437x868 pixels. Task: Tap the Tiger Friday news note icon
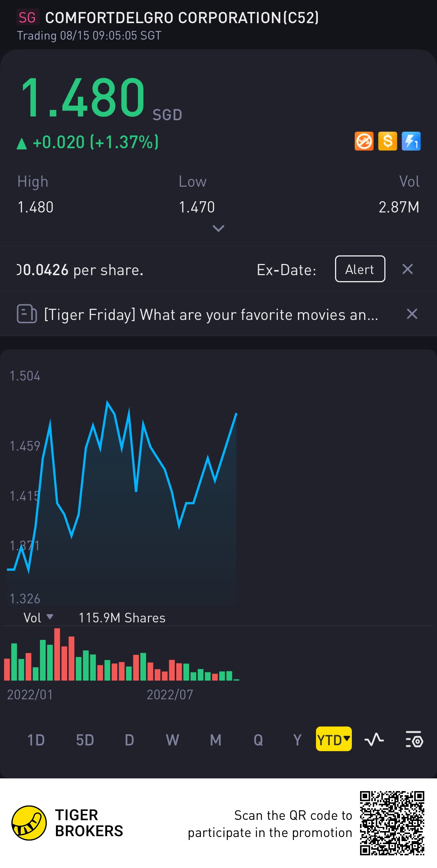27,314
